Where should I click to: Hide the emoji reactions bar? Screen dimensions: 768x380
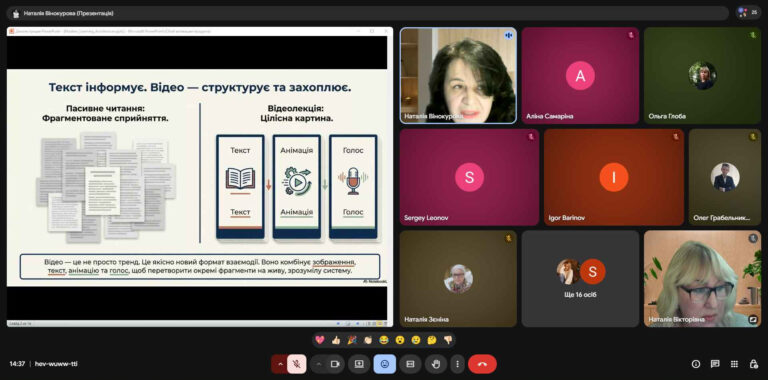pos(385,364)
